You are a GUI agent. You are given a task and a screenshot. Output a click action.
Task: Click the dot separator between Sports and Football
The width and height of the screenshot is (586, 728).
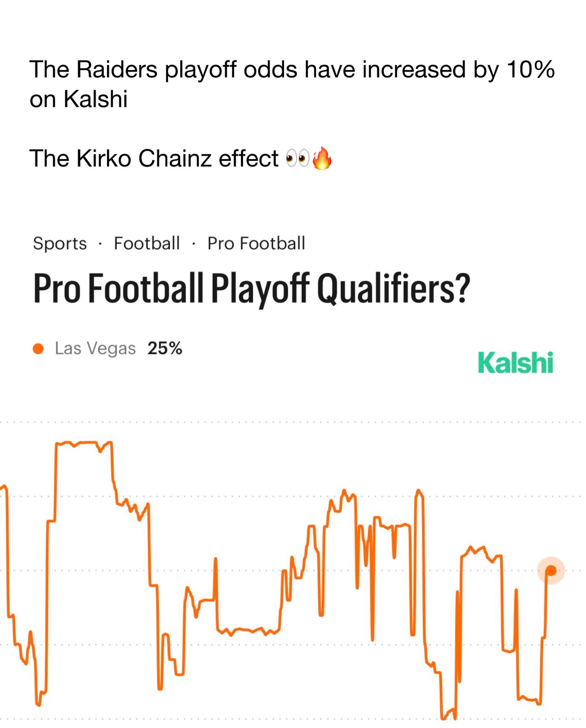click(x=100, y=244)
